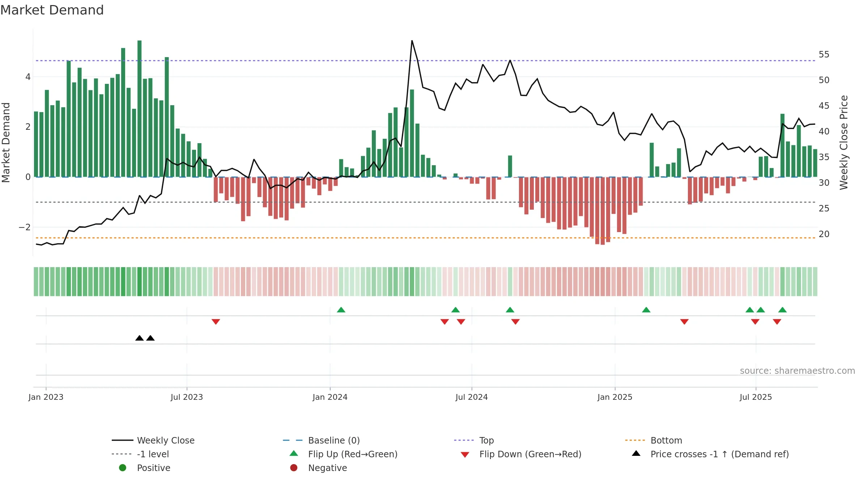Select the rightmost green Flip Up marker
Image resolution: width=868 pixels, height=488 pixels.
pos(782,310)
